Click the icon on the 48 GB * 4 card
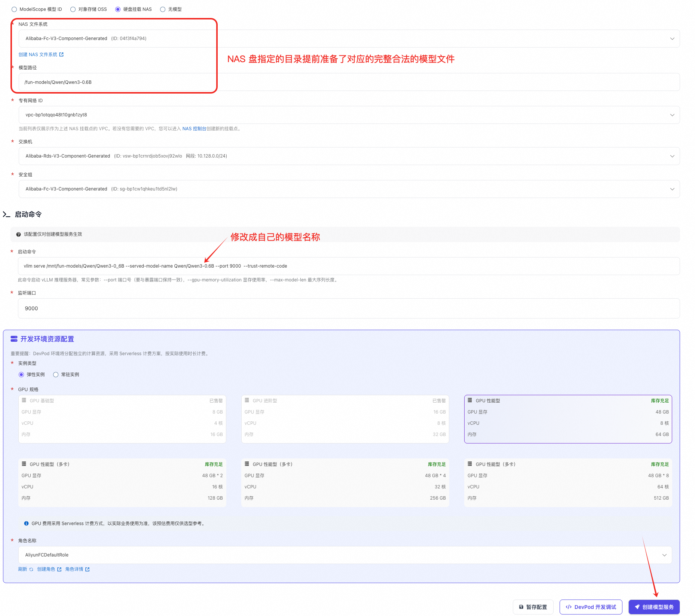The width and height of the screenshot is (695, 616). pos(247,464)
